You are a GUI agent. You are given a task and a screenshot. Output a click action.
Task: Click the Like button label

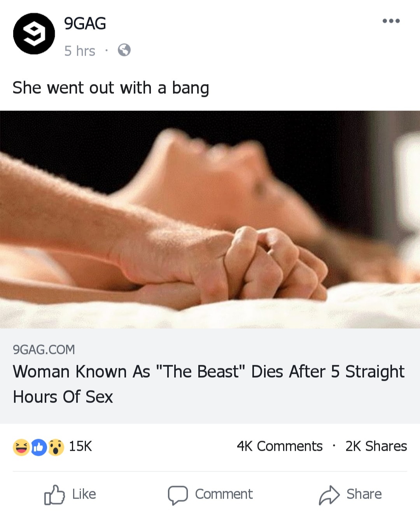click(84, 494)
